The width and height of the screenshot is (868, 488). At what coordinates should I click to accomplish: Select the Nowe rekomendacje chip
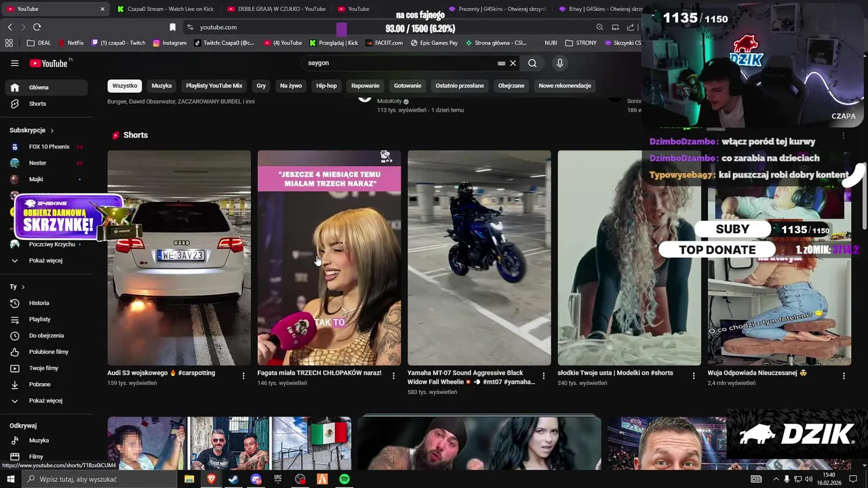coord(565,86)
